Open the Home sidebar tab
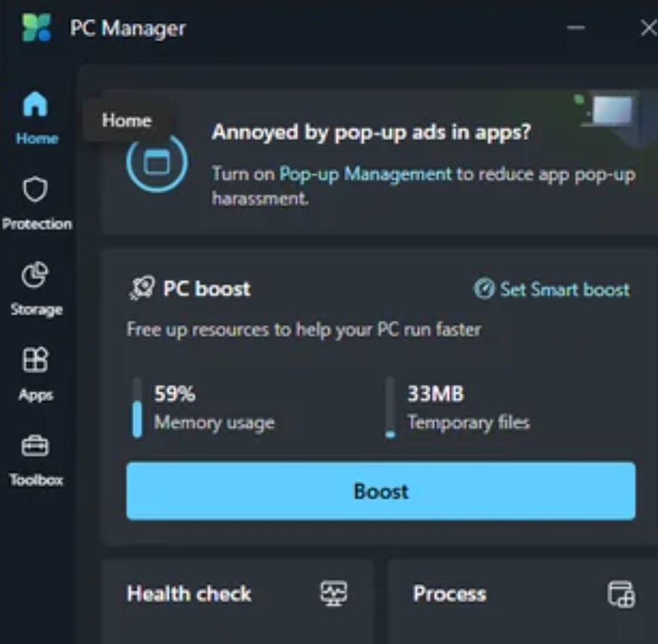 [x=36, y=117]
